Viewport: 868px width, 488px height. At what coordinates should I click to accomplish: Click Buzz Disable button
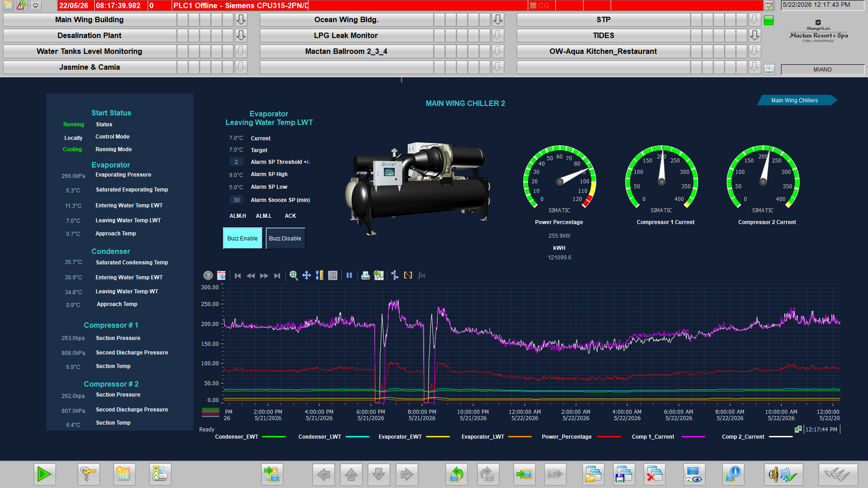point(285,238)
